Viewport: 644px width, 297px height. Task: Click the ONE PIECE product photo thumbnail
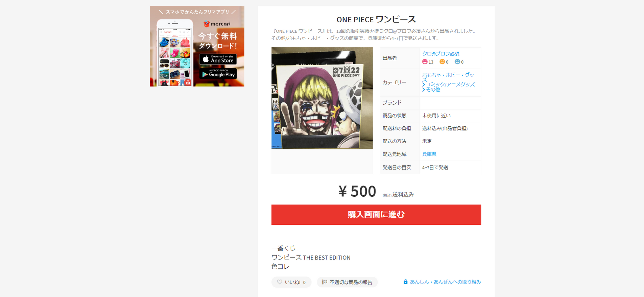[322, 98]
